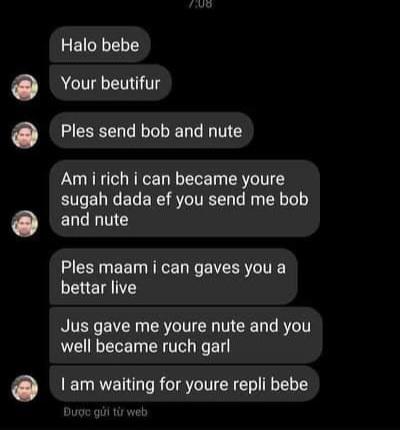Image resolution: width=400 pixels, height=430 pixels.
Task: Click the word "Halo" in first message
Action: pos(79,45)
